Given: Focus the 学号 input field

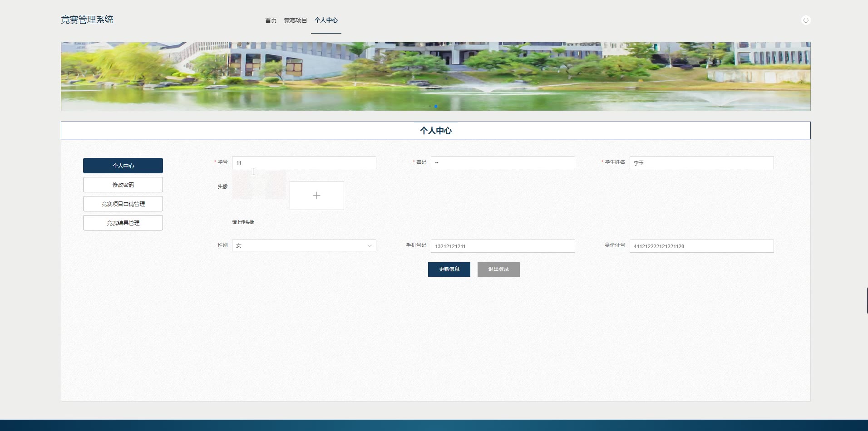Looking at the screenshot, I should pyautogui.click(x=304, y=163).
